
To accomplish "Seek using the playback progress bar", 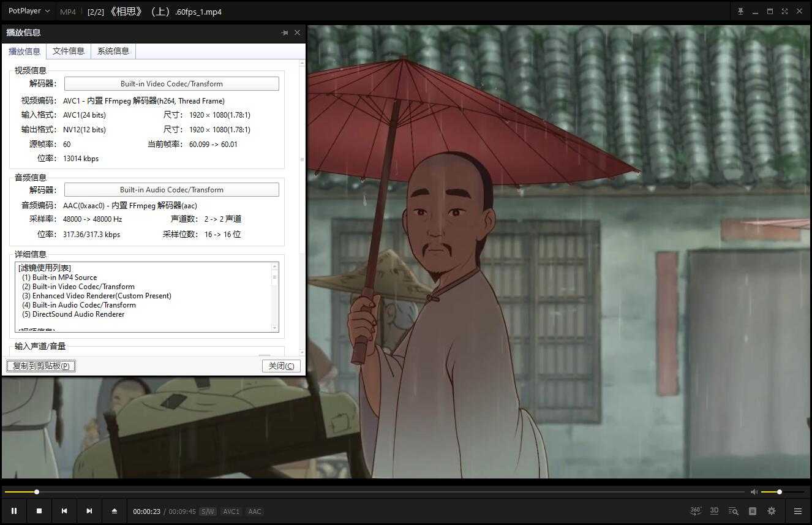I will 375,492.
